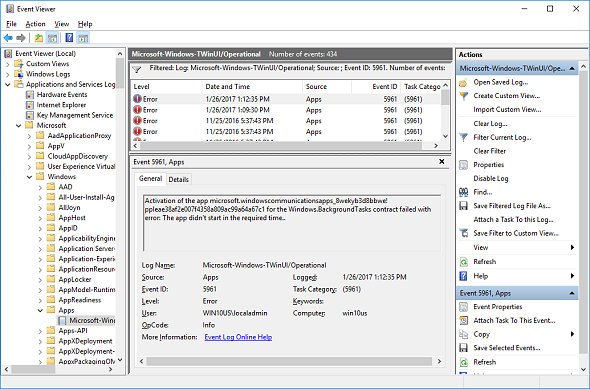Switch to the General tab
Viewport: 590px width, 389px height.
pyautogui.click(x=151, y=179)
